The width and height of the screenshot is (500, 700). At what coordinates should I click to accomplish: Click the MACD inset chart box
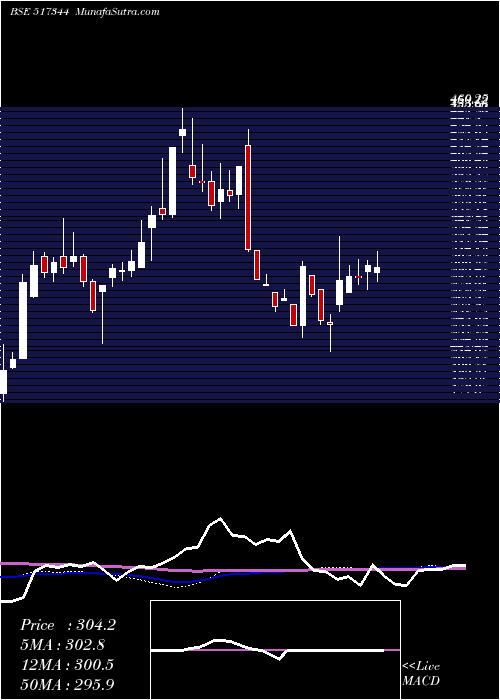coord(275,650)
